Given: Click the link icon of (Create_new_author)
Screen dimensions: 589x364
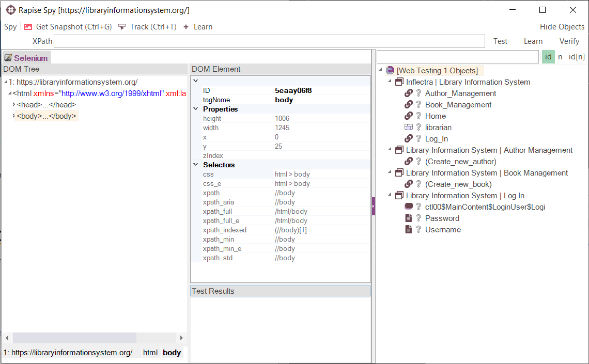Looking at the screenshot, I should (x=409, y=162).
